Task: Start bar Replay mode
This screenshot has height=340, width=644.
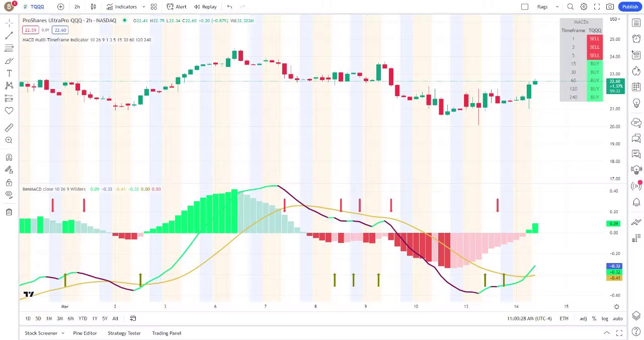Action: [205, 7]
